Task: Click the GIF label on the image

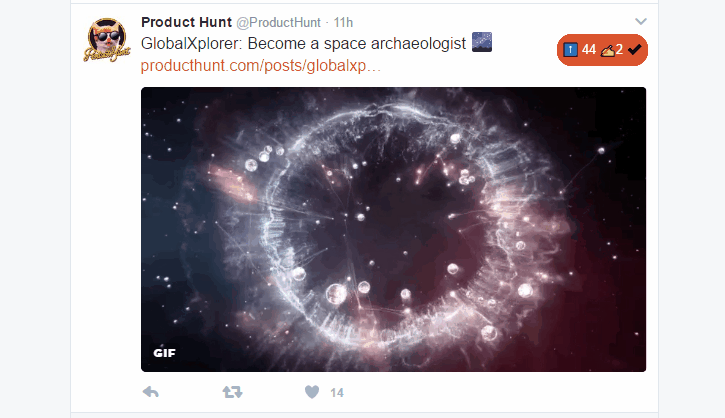Action: click(x=165, y=353)
